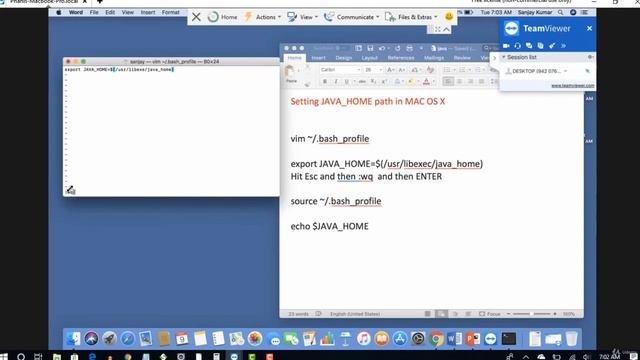This screenshot has width=640, height=360.
Task: Toggle justify paragraph alignment button
Action: pos(482,82)
